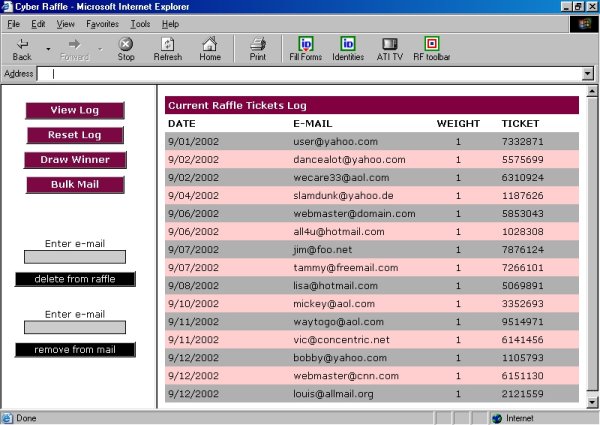600x425 pixels.
Task: Click ticket number 6310924
Action: [522, 177]
